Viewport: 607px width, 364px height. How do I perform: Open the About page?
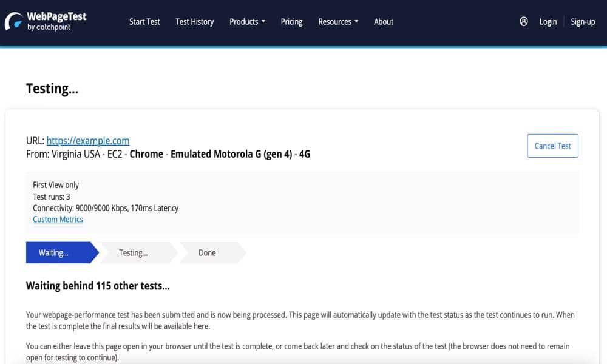(x=383, y=22)
